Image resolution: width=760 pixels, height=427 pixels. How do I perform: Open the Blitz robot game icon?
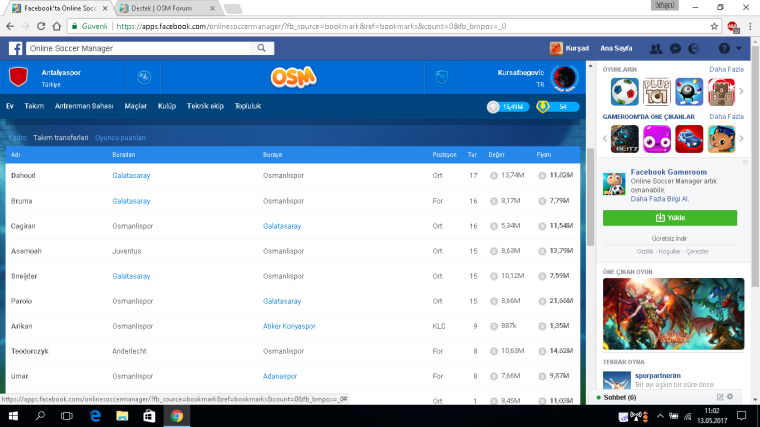click(624, 139)
